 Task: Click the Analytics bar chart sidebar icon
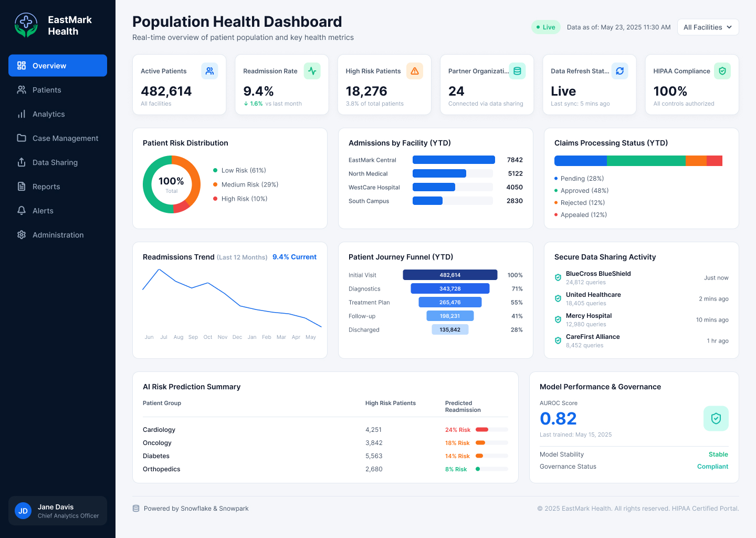coord(22,114)
